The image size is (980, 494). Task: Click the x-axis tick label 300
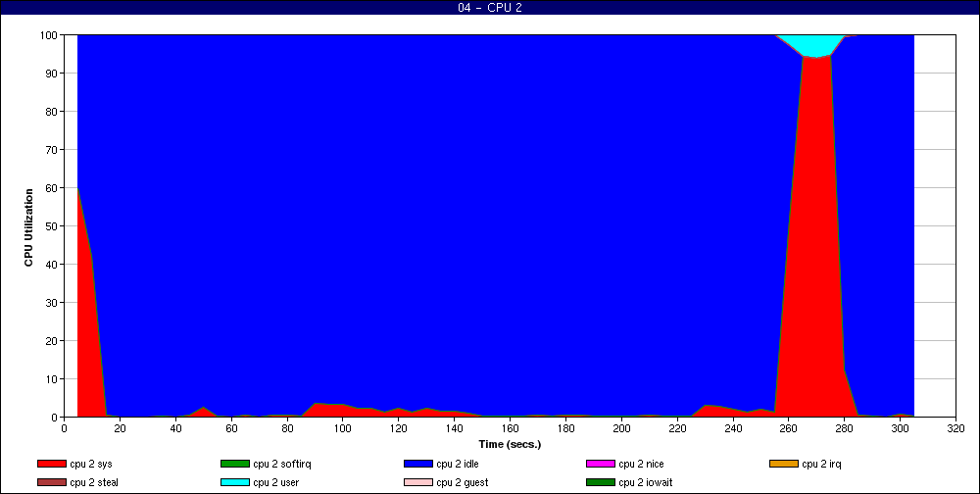pos(900,429)
